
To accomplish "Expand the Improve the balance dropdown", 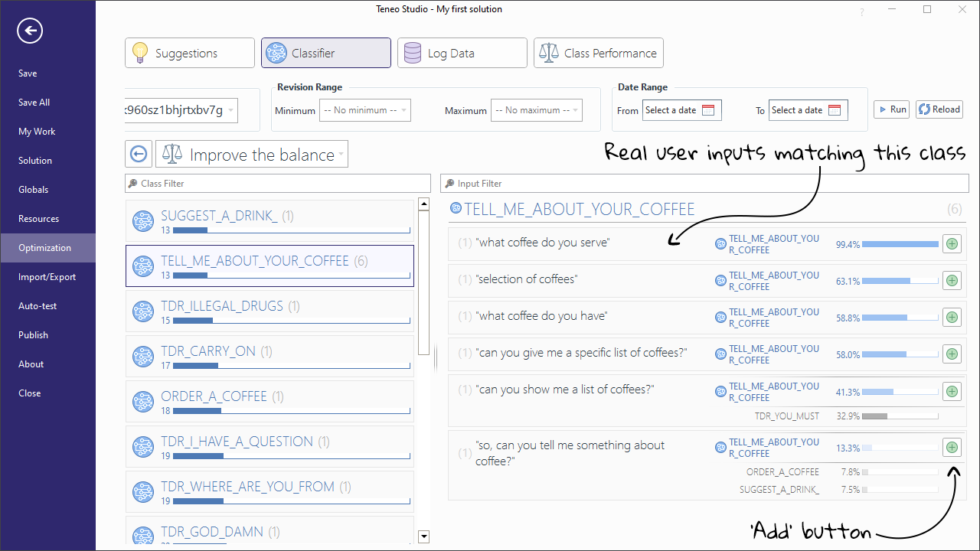I will tap(252, 154).
